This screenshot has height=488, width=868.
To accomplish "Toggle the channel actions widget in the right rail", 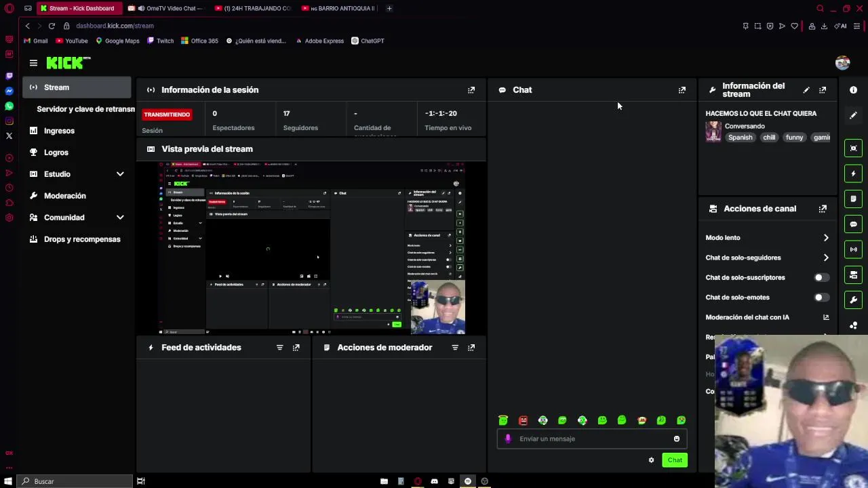I will [x=854, y=274].
